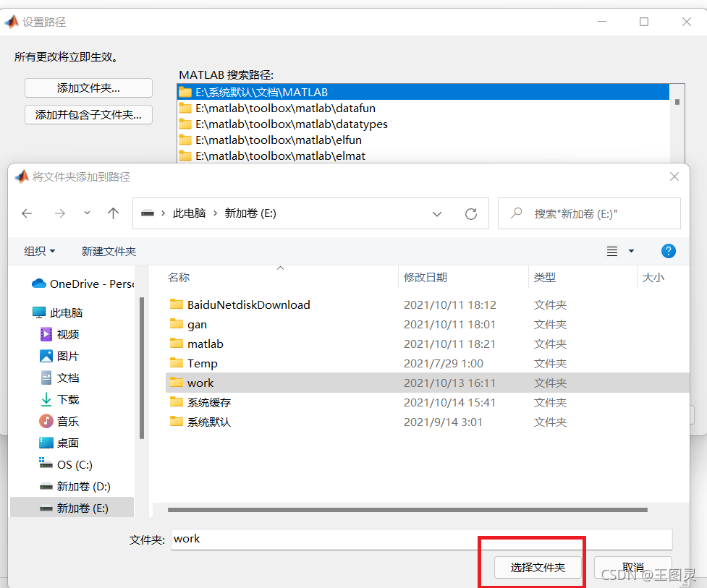Click 添加文件夹... in 设置路径 window
The height and width of the screenshot is (588, 707).
(88, 88)
